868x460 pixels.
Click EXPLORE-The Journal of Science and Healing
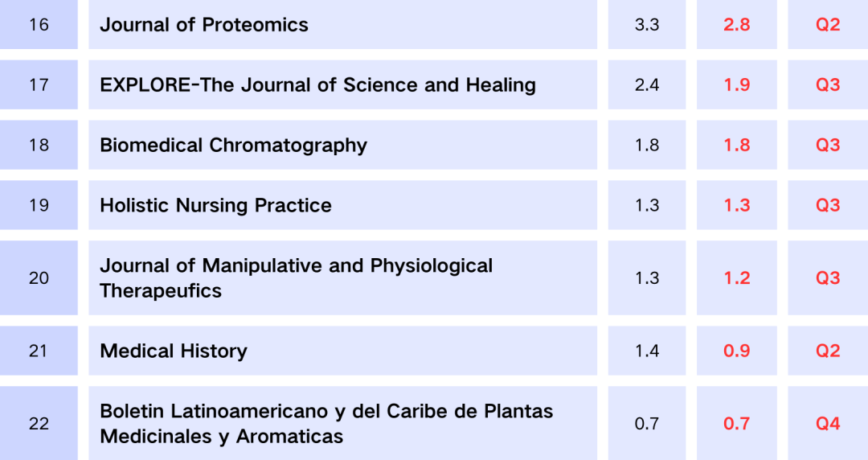click(317, 84)
